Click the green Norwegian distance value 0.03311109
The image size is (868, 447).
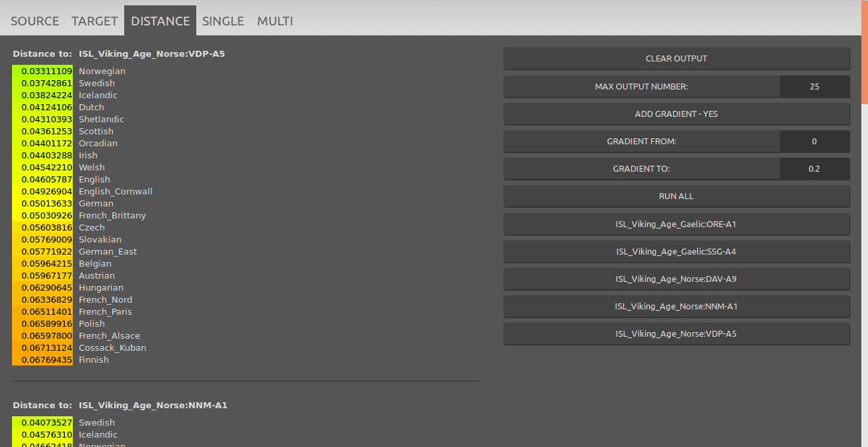coord(43,71)
